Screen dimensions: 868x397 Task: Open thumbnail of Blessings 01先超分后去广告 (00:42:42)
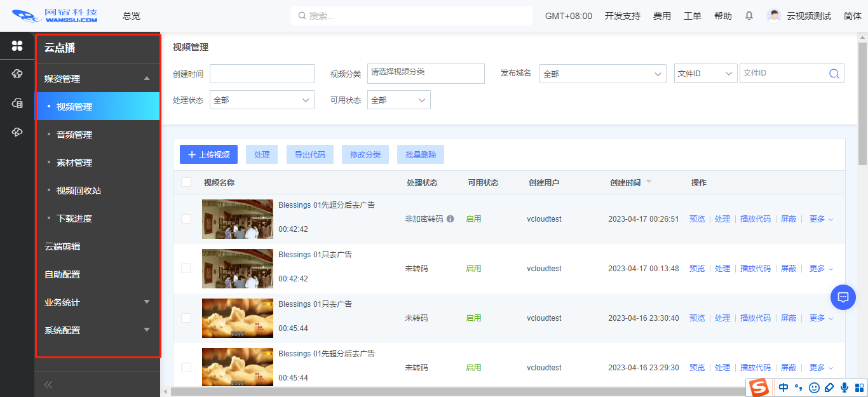tap(238, 219)
